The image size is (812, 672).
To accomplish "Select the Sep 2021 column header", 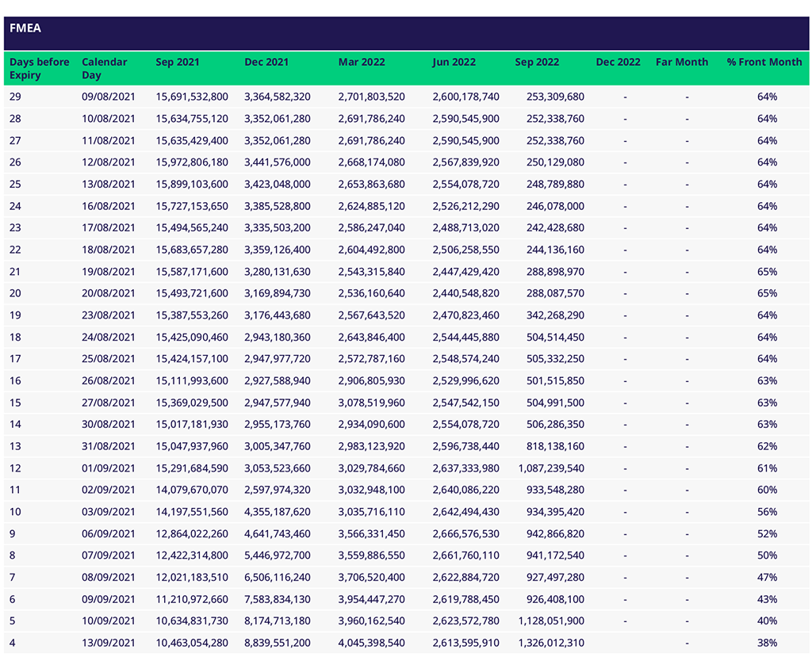I will (178, 62).
